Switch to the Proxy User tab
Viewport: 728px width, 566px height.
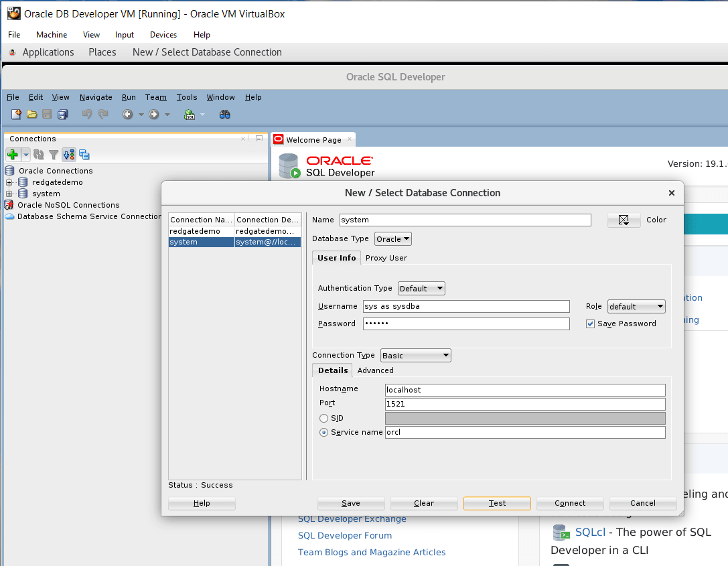coord(386,258)
